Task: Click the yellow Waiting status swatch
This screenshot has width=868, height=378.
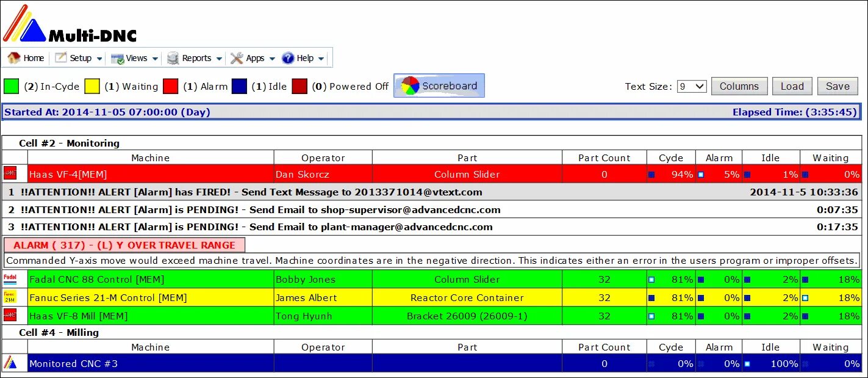Action: click(92, 86)
